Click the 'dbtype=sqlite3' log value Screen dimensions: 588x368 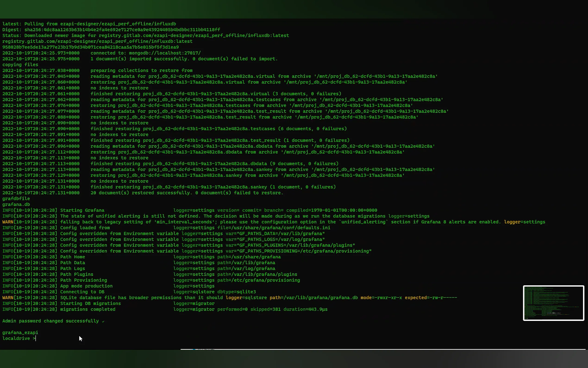(x=236, y=292)
